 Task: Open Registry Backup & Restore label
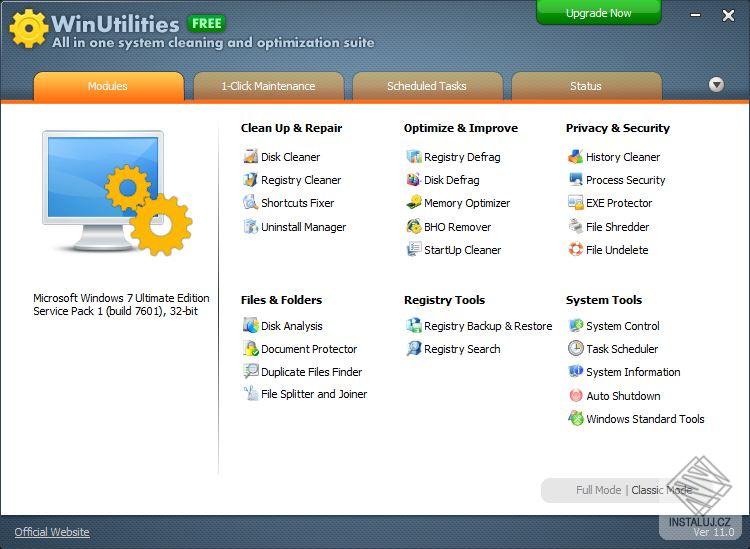tap(488, 326)
